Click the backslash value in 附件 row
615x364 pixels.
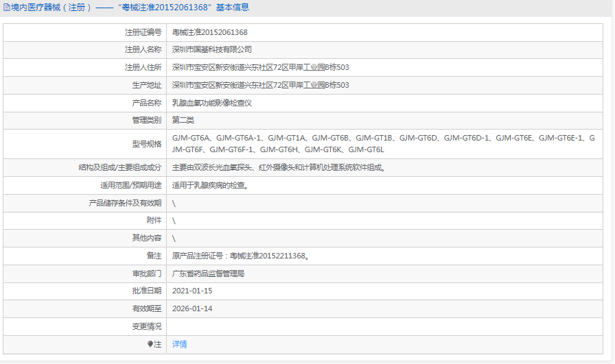[x=174, y=221]
